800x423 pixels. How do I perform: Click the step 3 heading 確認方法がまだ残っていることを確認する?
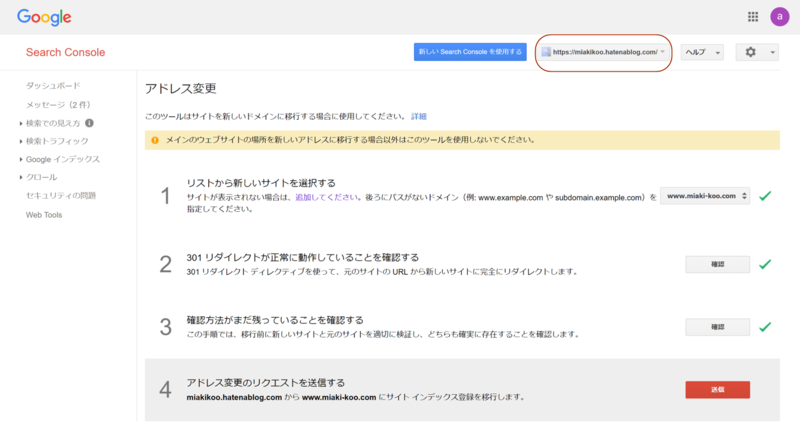275,320
